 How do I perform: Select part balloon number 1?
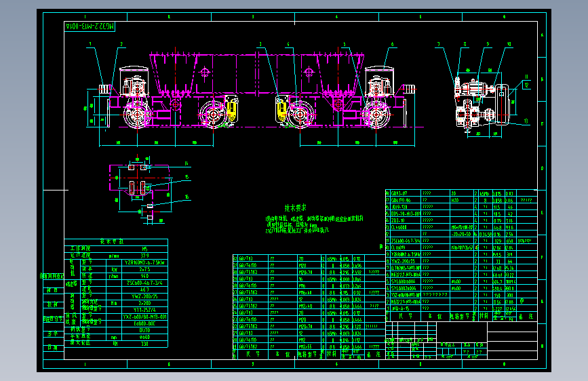tap(90, 44)
